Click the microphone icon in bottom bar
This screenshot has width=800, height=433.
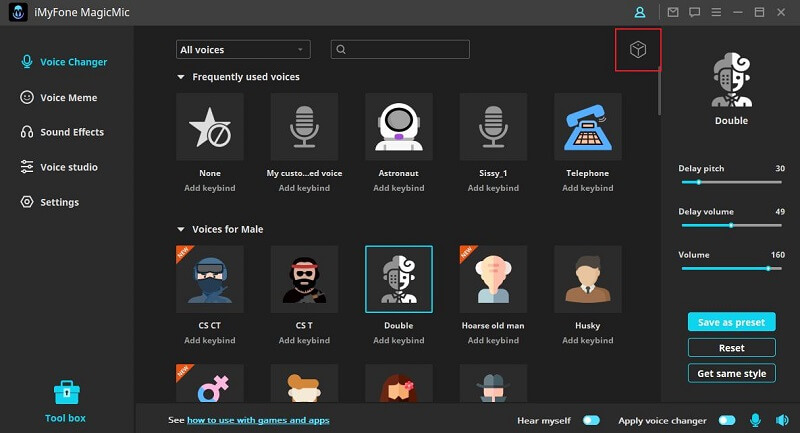click(x=755, y=420)
